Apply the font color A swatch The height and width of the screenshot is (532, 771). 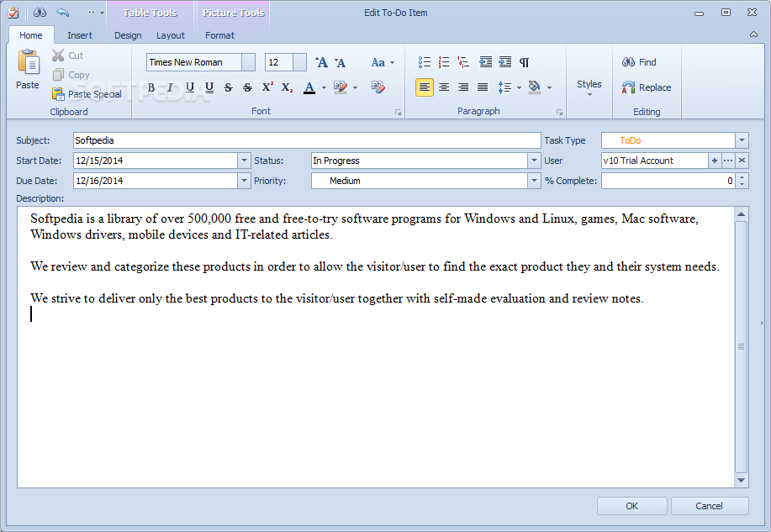point(309,88)
